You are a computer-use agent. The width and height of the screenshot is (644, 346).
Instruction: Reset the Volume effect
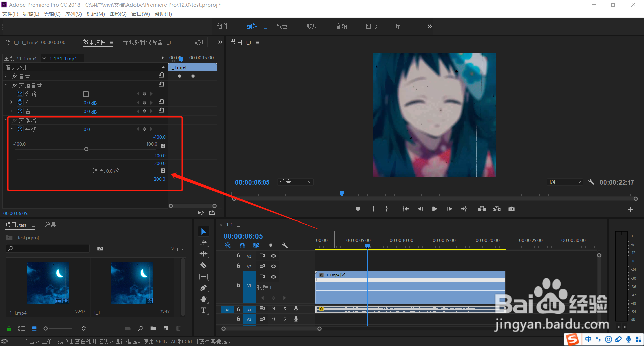(x=162, y=75)
